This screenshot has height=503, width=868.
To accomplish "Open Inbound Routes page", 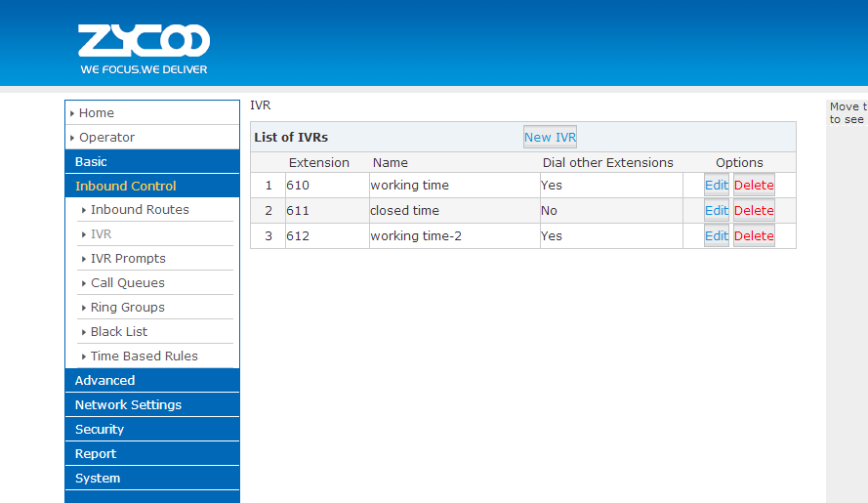I will click(x=140, y=210).
